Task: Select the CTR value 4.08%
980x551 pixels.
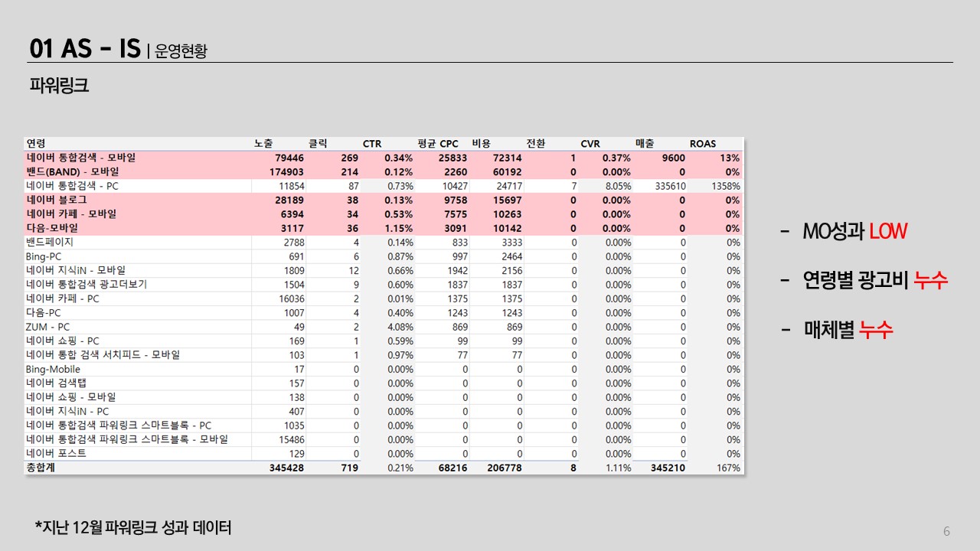Action: tap(400, 327)
